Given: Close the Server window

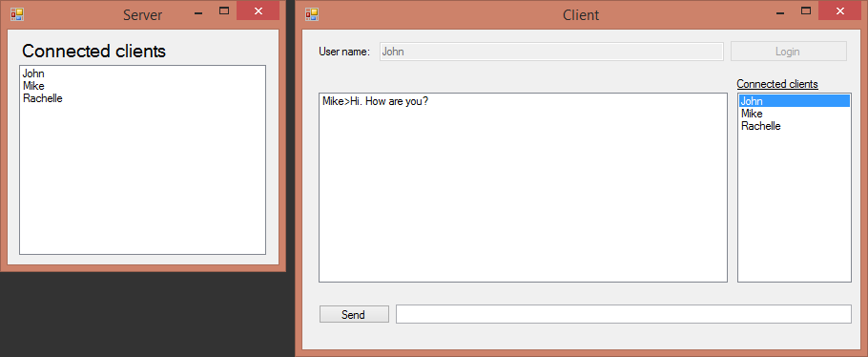Looking at the screenshot, I should pos(258,10).
